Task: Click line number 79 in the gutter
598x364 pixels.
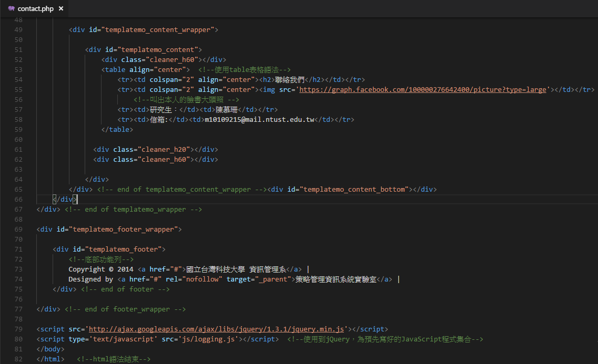Action: click(18, 329)
